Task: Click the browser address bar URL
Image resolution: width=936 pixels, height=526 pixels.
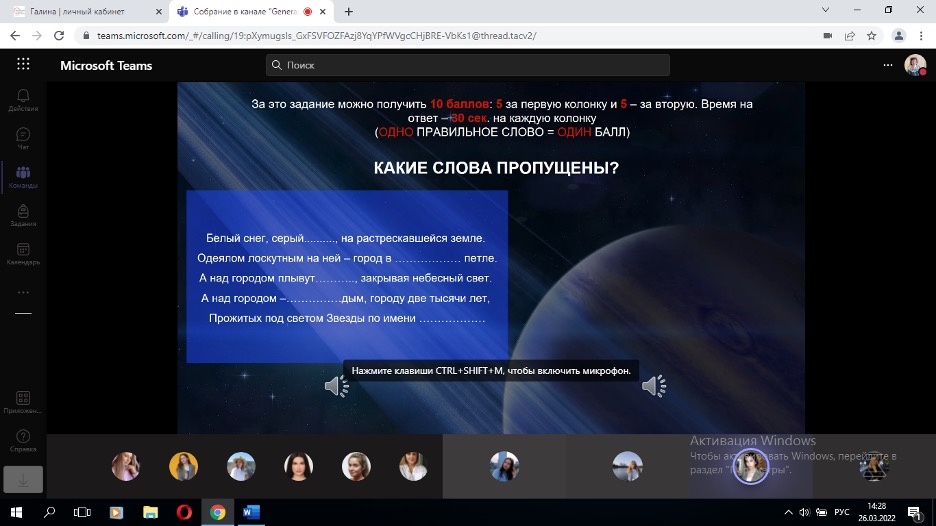Action: [x=310, y=35]
